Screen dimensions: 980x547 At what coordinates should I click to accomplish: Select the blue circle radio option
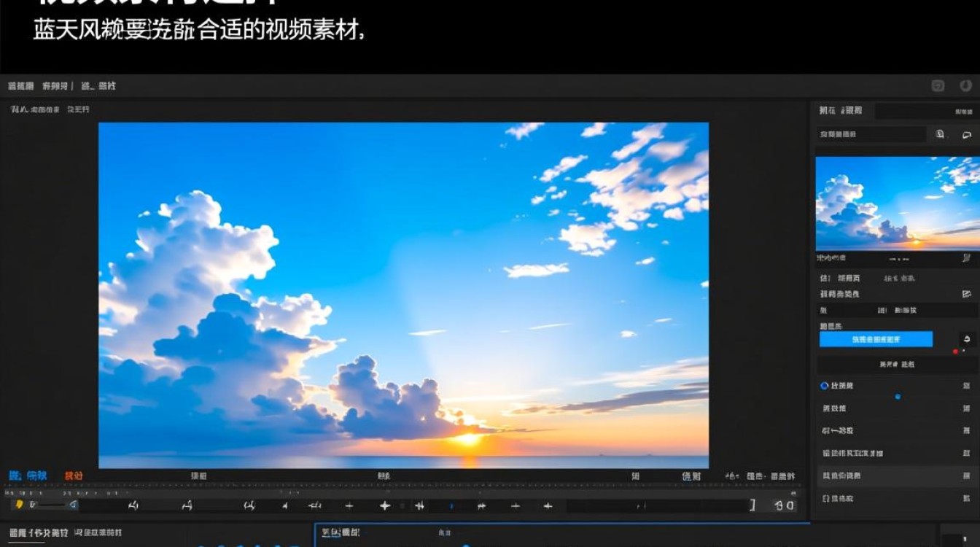pyautogui.click(x=824, y=386)
